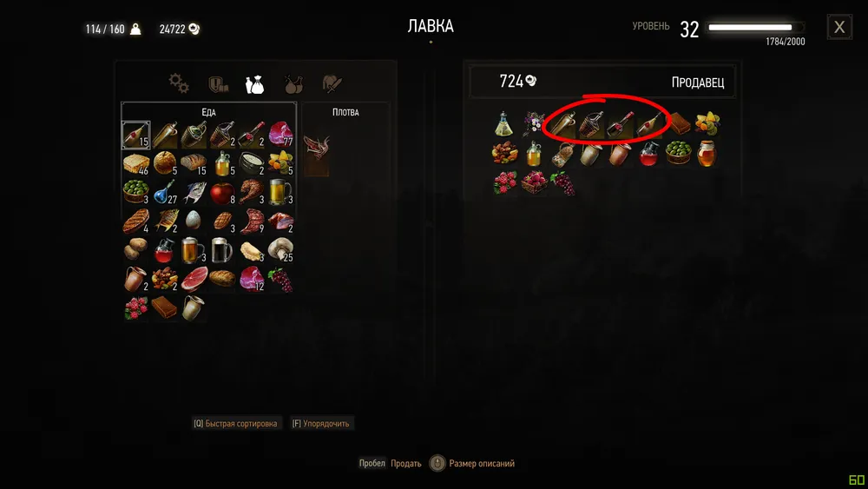This screenshot has height=489, width=868.
Task: Select the egg in player inventory
Action: (194, 221)
